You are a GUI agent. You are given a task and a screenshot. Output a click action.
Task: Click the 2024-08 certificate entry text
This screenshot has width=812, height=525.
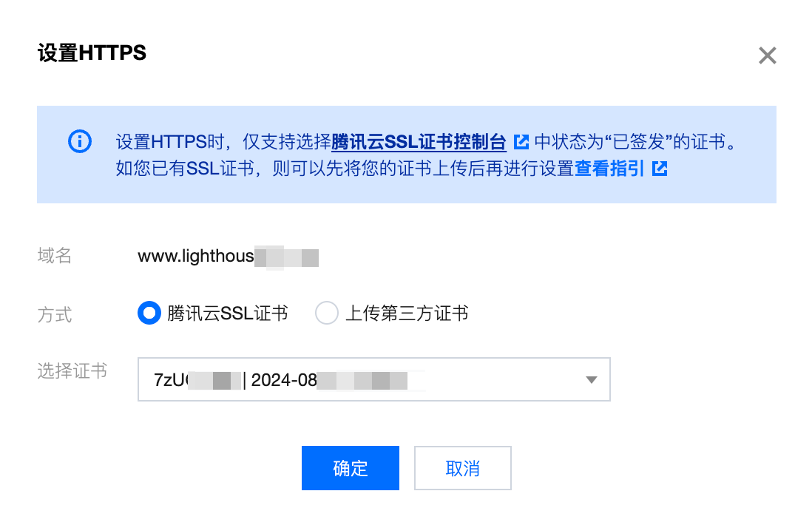[284, 380]
